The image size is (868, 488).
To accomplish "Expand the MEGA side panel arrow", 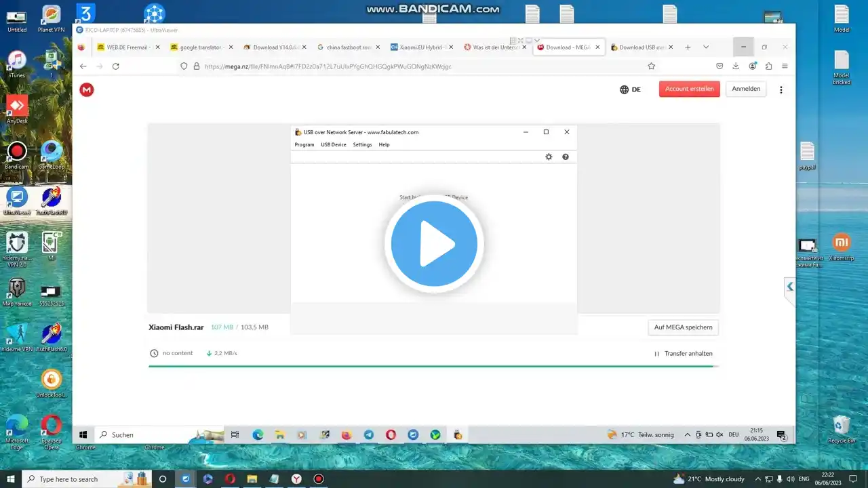I will (790, 287).
